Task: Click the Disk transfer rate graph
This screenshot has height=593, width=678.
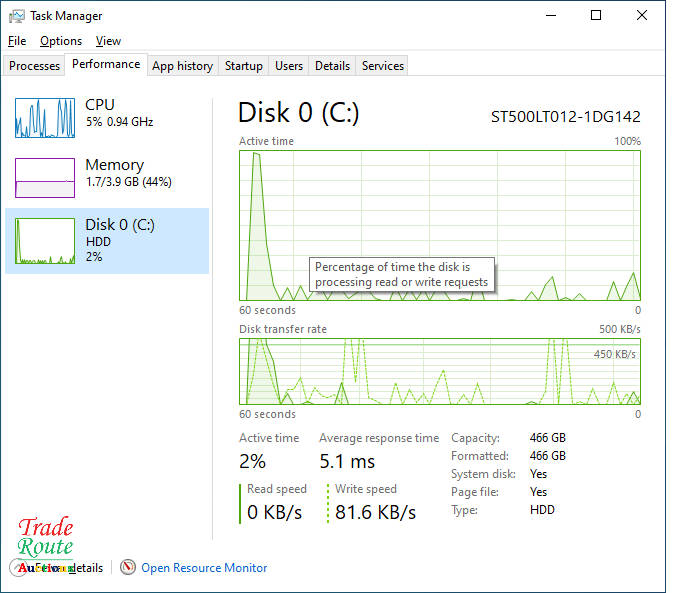Action: click(x=440, y=371)
